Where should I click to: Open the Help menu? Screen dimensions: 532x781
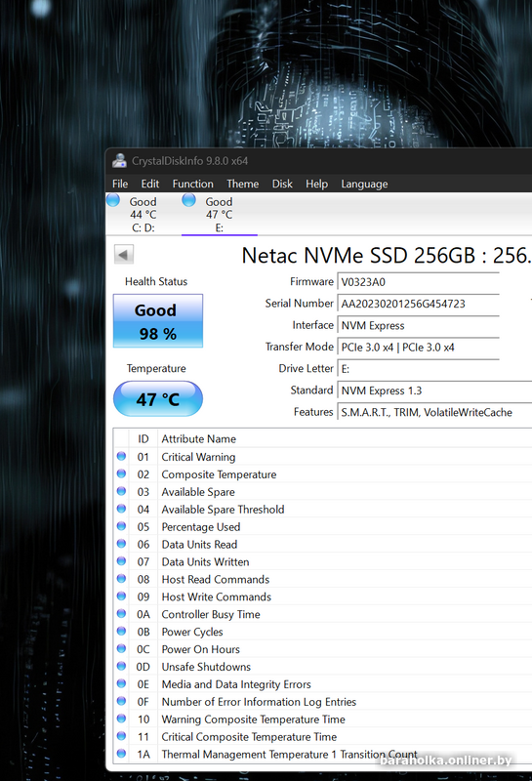pos(317,184)
